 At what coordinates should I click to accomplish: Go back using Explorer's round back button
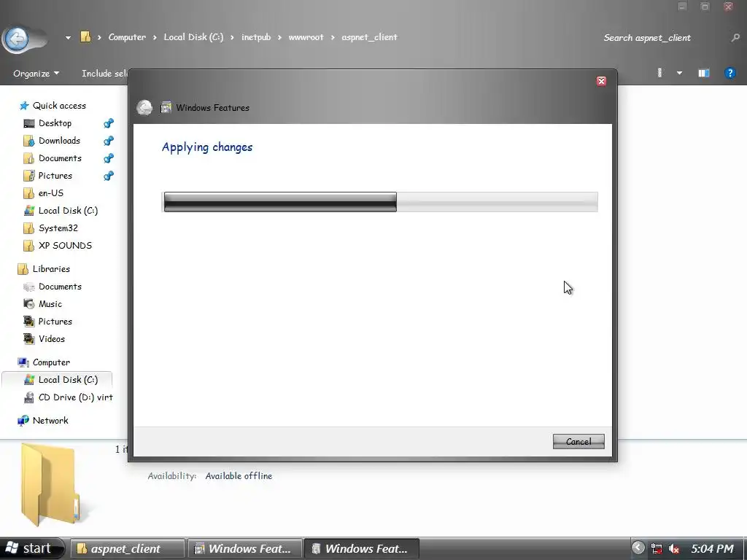pos(18,39)
